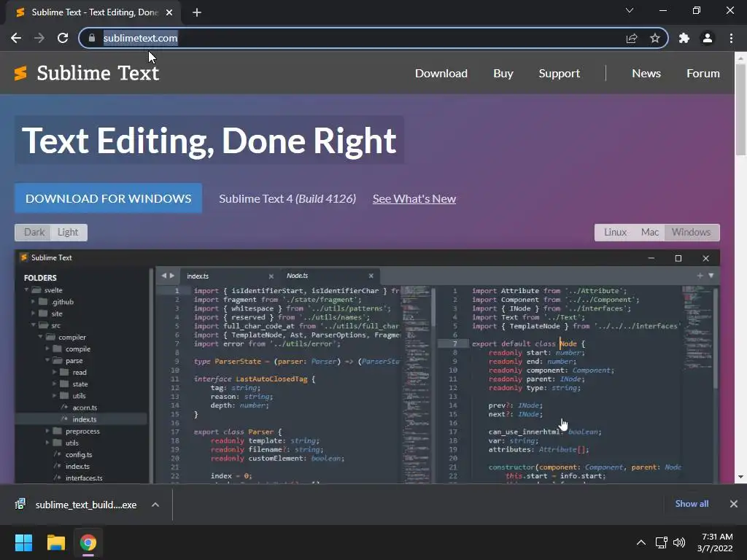Open the Windows Start menu
Viewport: 747px width, 560px height.
point(23,542)
